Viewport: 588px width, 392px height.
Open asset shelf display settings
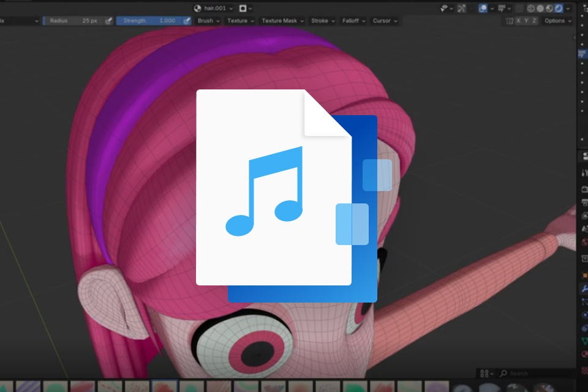tap(486, 374)
